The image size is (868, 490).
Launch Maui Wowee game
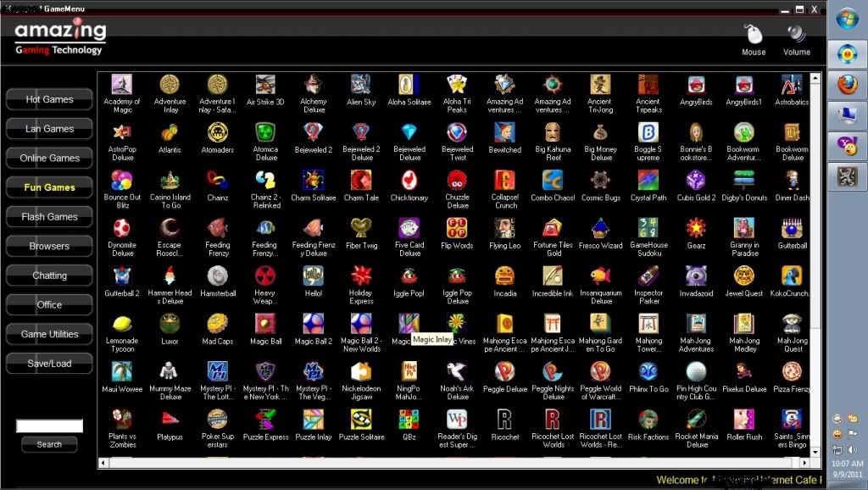122,372
